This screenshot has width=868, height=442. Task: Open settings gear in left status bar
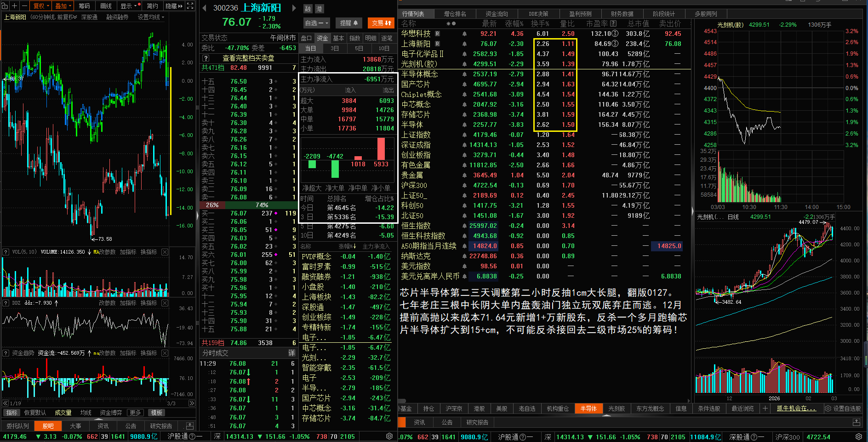click(389, 436)
